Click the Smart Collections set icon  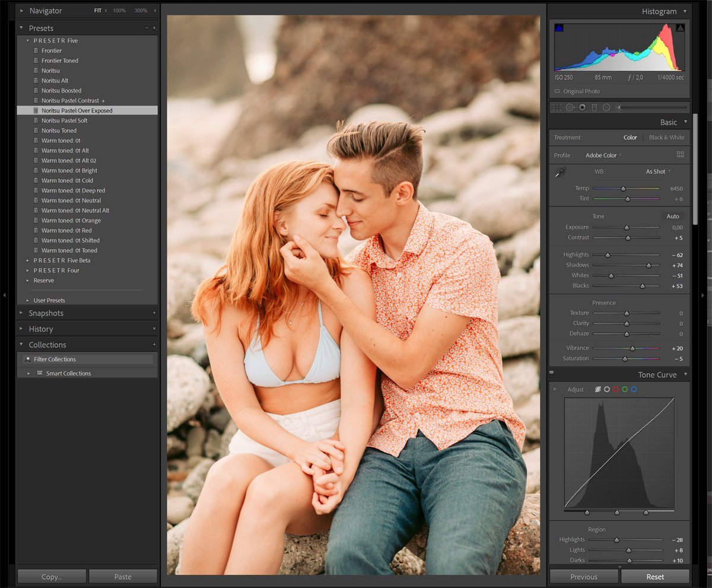coord(40,373)
